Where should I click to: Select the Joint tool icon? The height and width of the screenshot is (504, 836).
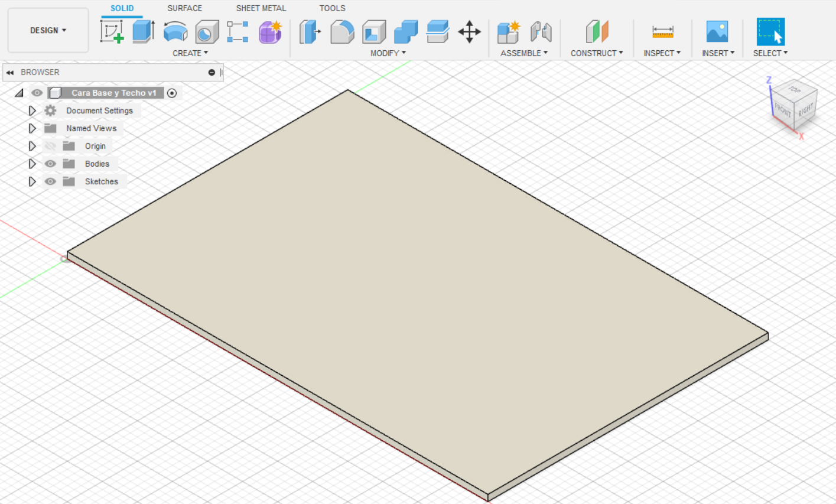(x=541, y=32)
